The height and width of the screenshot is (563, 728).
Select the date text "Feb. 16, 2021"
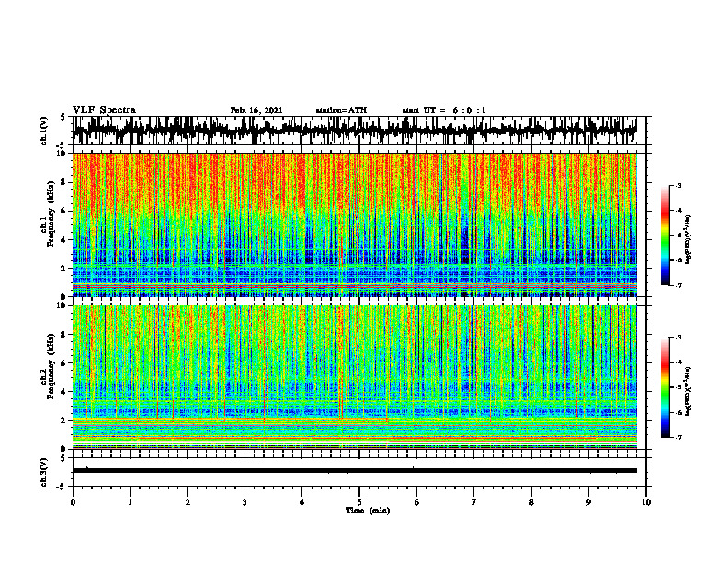tap(256, 110)
